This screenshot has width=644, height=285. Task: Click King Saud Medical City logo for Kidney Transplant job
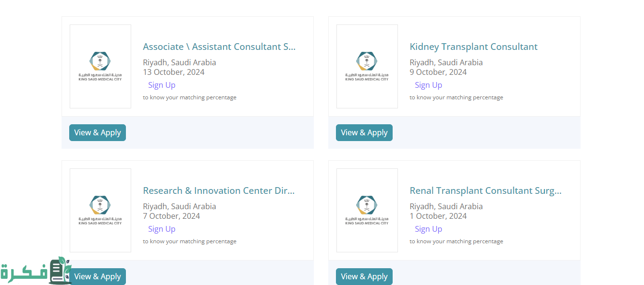[x=367, y=66]
